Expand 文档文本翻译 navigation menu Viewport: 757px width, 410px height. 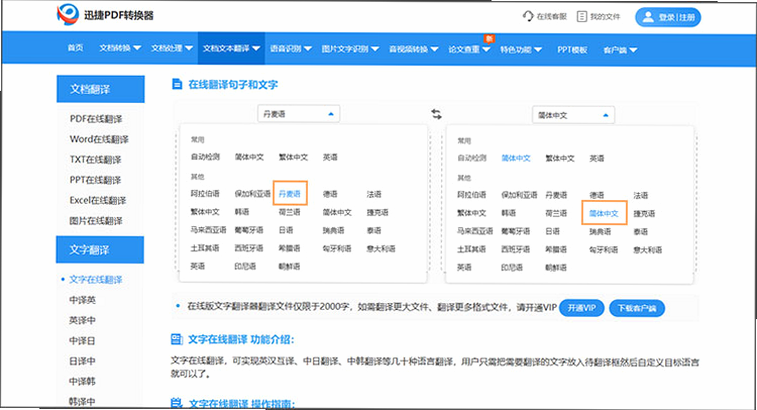coord(231,48)
